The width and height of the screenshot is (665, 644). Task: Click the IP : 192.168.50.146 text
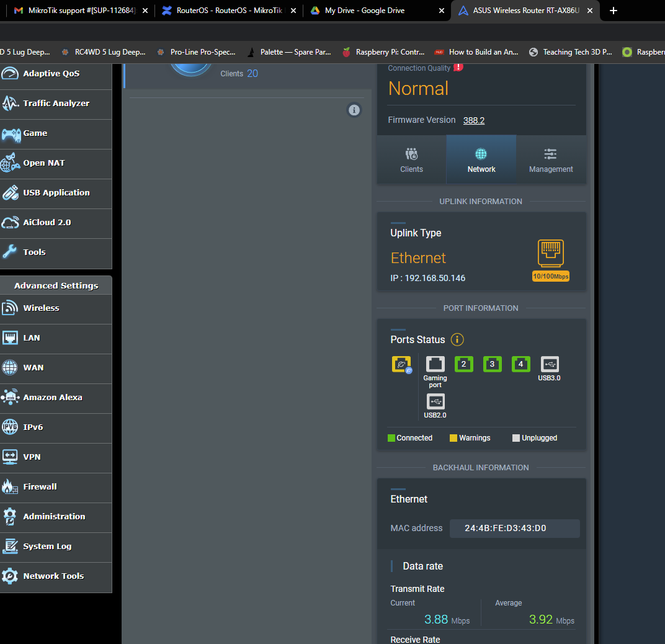(427, 278)
